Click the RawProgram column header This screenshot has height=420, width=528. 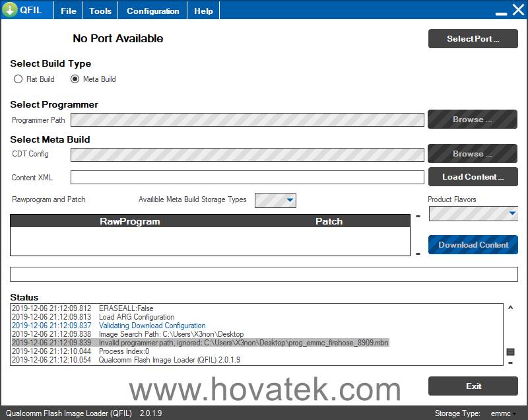(129, 221)
